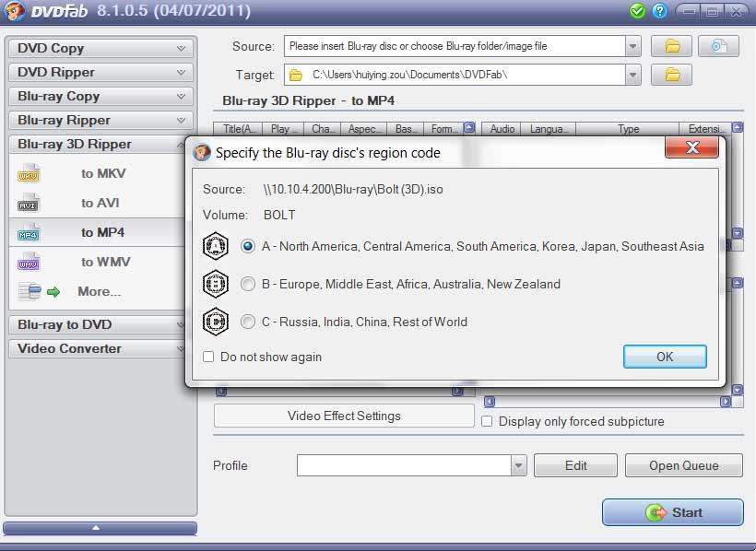Expand the DVD Copy section
This screenshot has height=551, width=756.
100,48
